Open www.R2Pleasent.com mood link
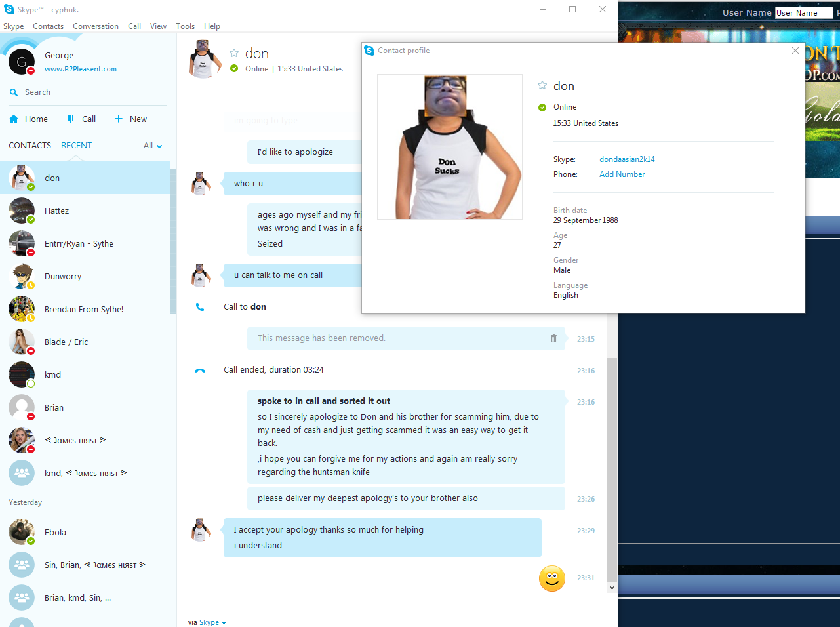The width and height of the screenshot is (840, 627). pos(81,69)
